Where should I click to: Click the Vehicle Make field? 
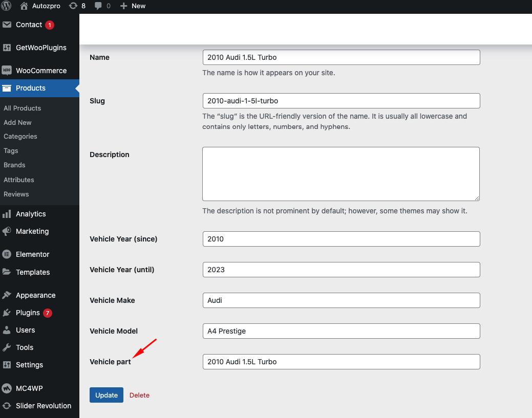click(x=342, y=300)
